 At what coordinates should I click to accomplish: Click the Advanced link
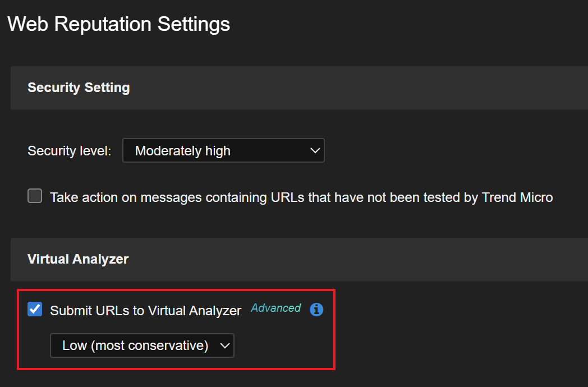[275, 308]
